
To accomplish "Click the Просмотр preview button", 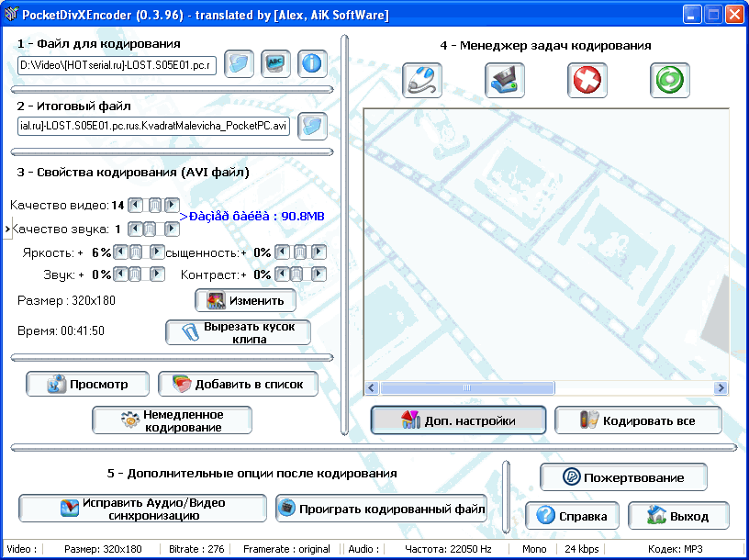I will click(87, 384).
